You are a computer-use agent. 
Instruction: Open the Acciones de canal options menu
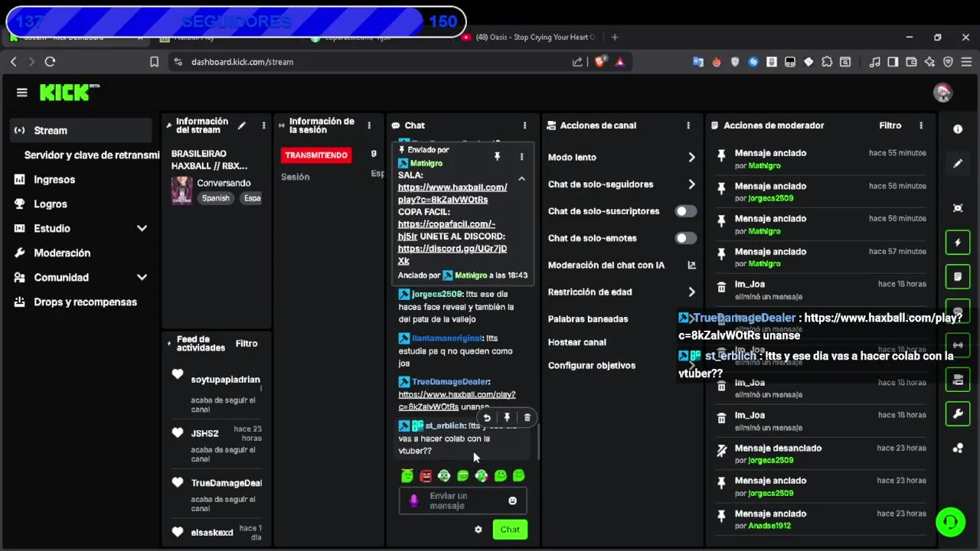tap(688, 126)
